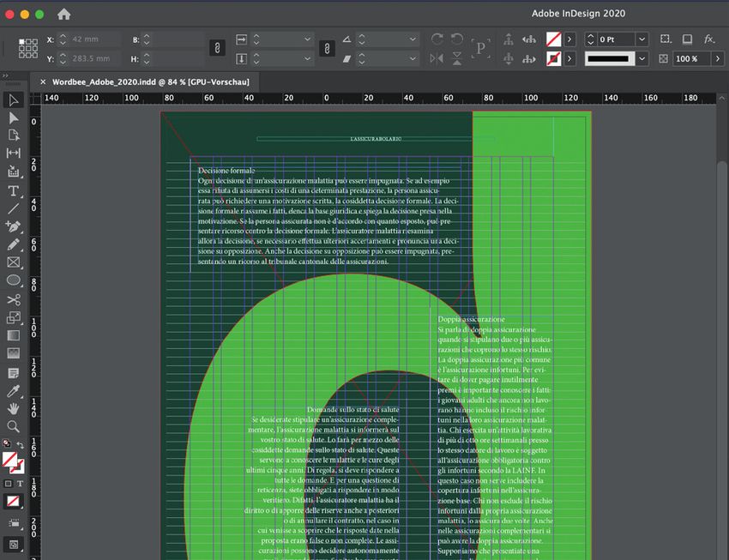Open the fx effects button

709,39
